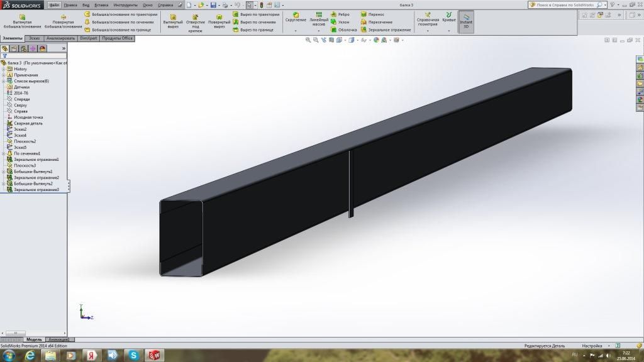Open the Инструменты menu
The height and width of the screenshot is (362, 644).
(126, 5)
